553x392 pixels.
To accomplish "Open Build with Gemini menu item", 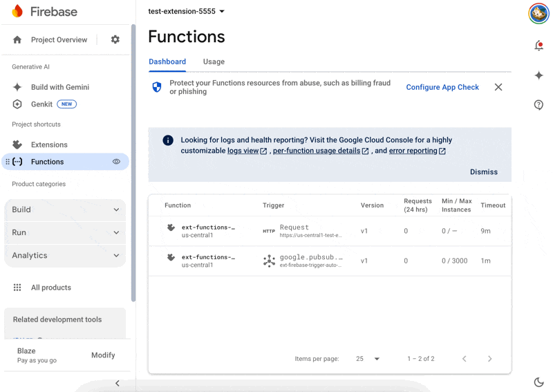I will coord(60,87).
